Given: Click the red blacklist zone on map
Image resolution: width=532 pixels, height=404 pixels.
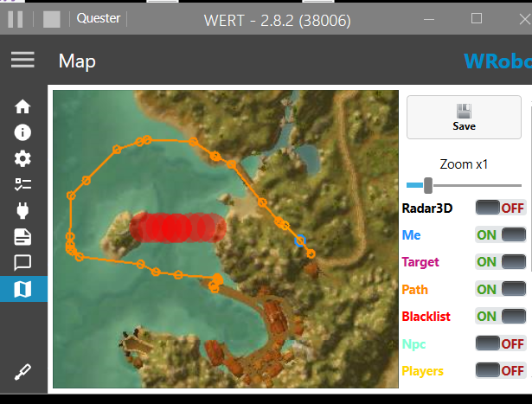Looking at the screenshot, I should (174, 227).
